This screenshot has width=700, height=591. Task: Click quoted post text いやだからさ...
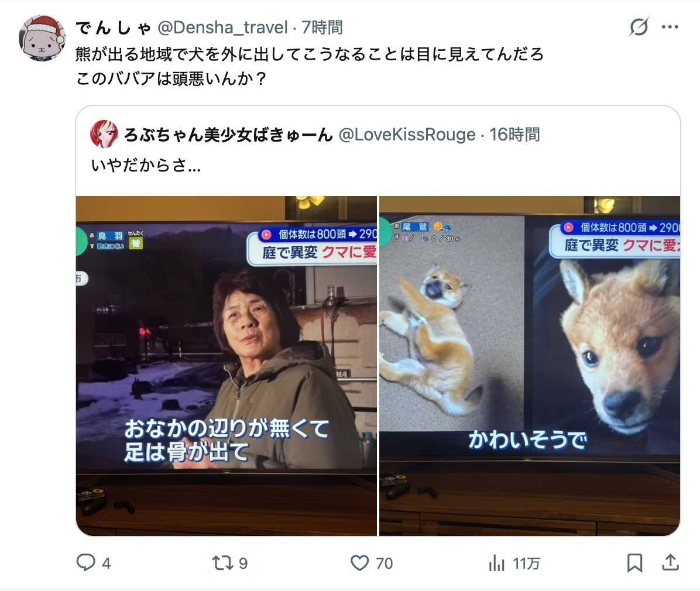tap(146, 165)
